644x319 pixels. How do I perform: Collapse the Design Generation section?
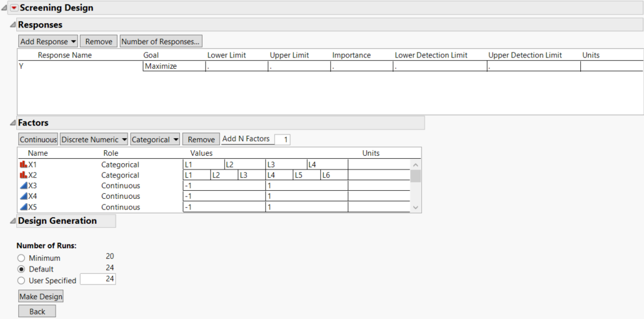[x=13, y=221]
